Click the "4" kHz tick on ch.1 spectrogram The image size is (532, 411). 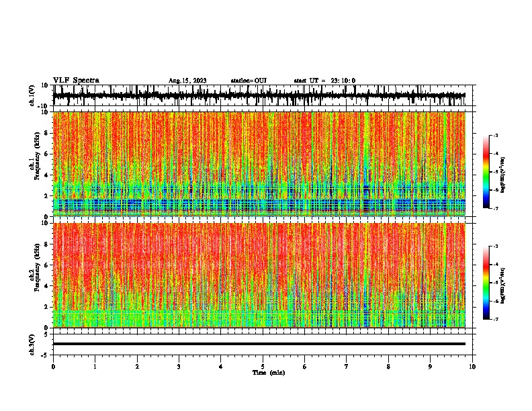[46, 175]
